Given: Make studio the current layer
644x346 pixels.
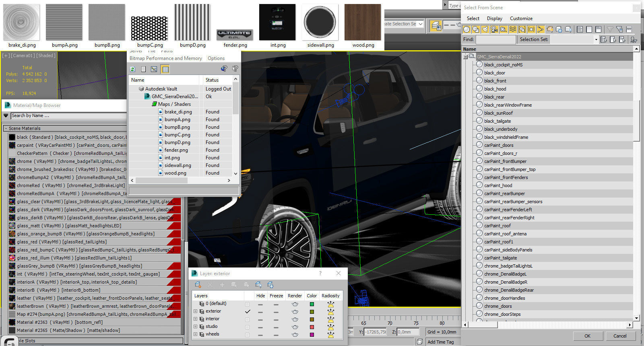Looking at the screenshot, I should click(247, 327).
